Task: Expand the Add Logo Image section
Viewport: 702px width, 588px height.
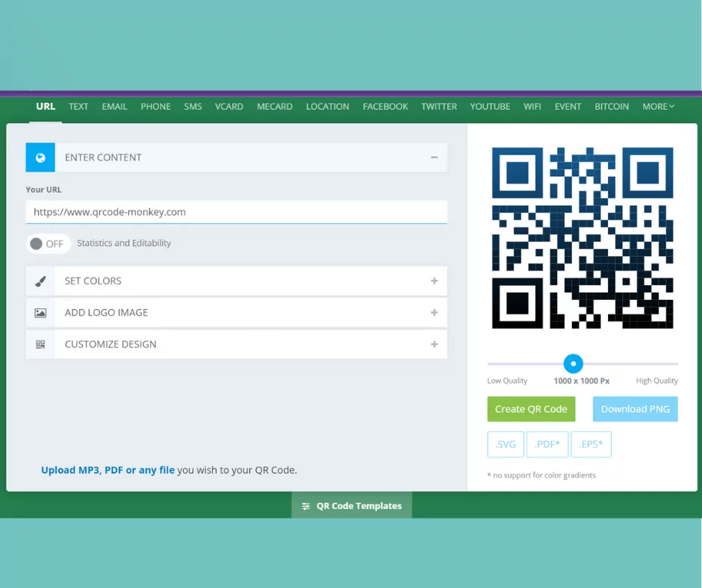Action: point(435,313)
